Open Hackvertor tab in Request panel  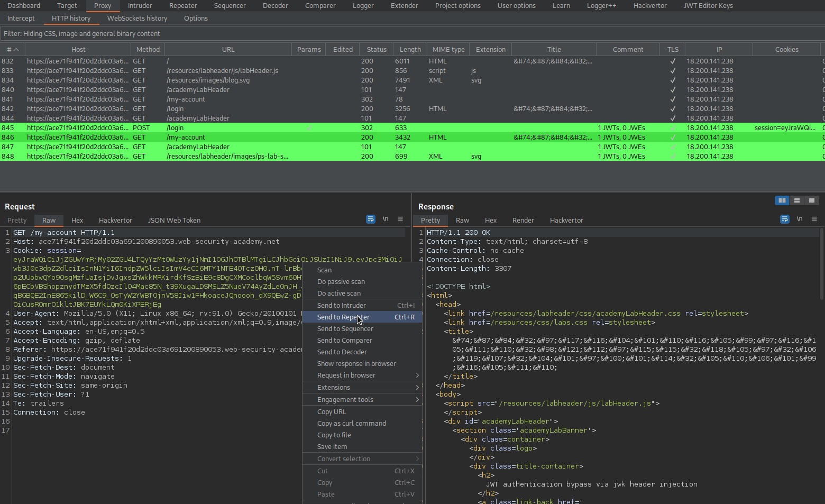click(115, 220)
